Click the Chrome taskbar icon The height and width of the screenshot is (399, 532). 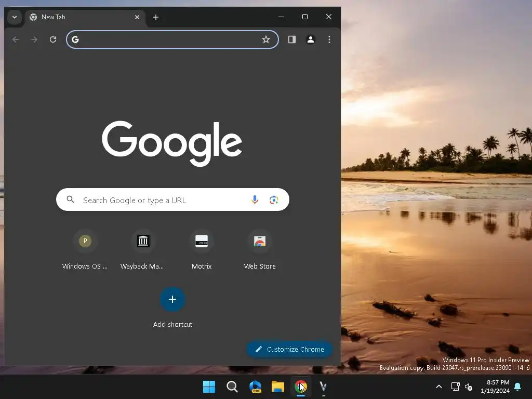[301, 387]
